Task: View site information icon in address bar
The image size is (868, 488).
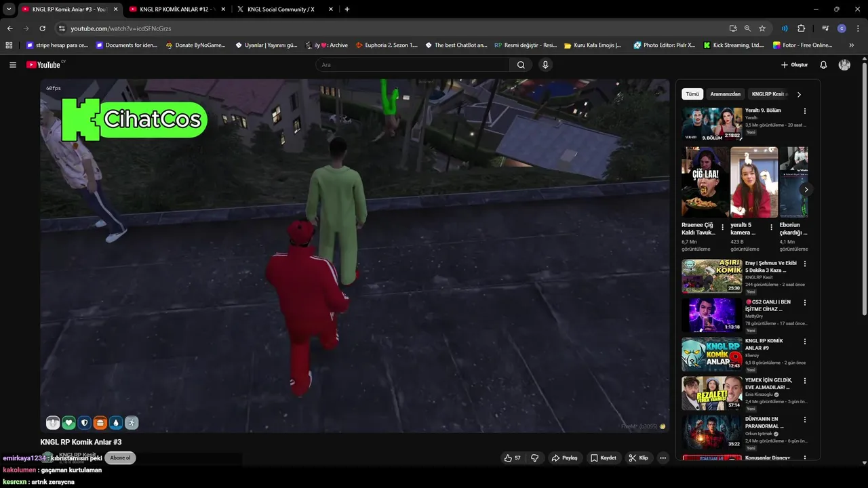Action: 61,28
